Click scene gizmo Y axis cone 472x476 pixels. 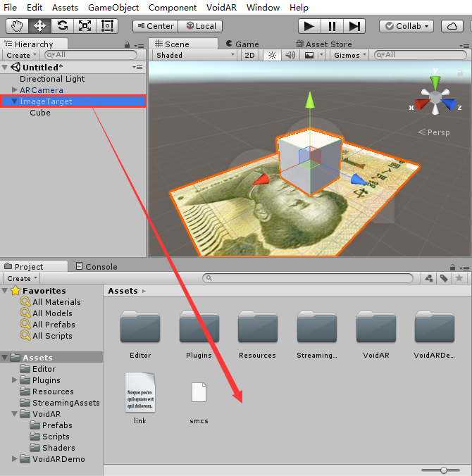point(435,82)
